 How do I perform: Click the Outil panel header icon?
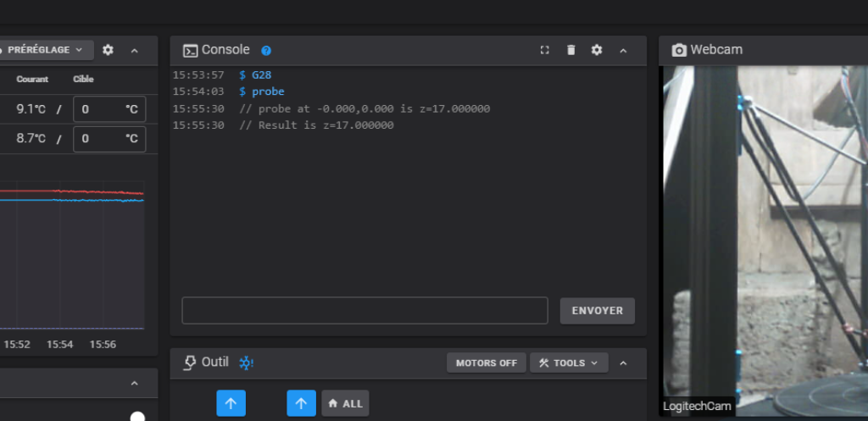[190, 363]
